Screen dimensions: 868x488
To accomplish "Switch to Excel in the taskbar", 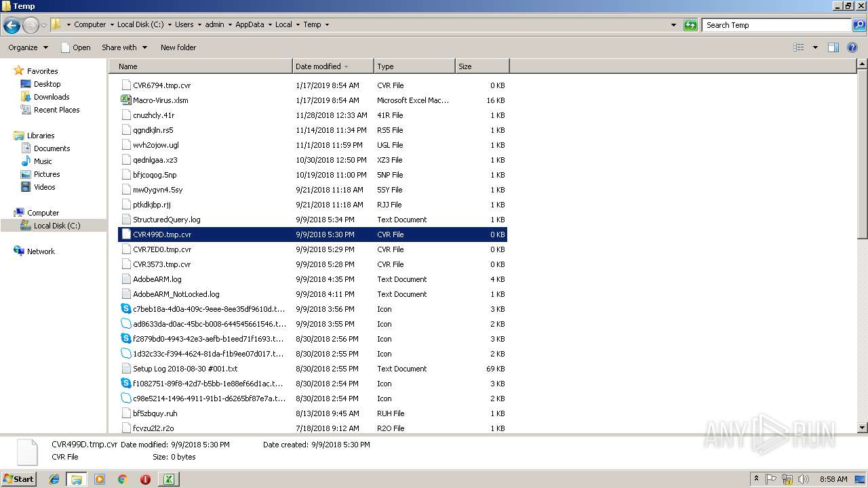I will point(168,479).
